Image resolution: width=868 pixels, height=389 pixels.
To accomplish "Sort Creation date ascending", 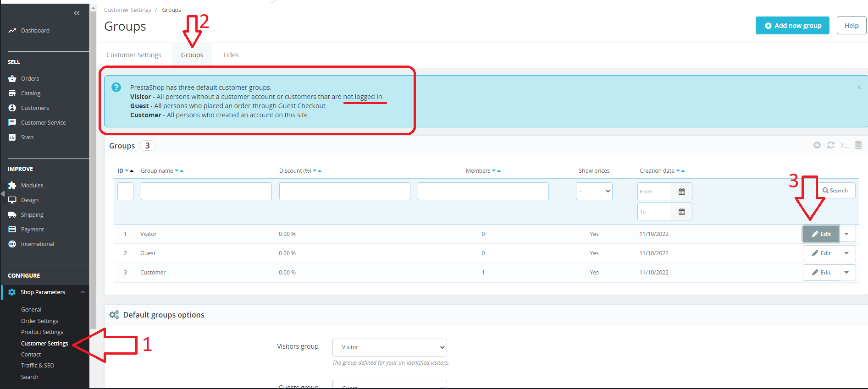I will click(683, 171).
